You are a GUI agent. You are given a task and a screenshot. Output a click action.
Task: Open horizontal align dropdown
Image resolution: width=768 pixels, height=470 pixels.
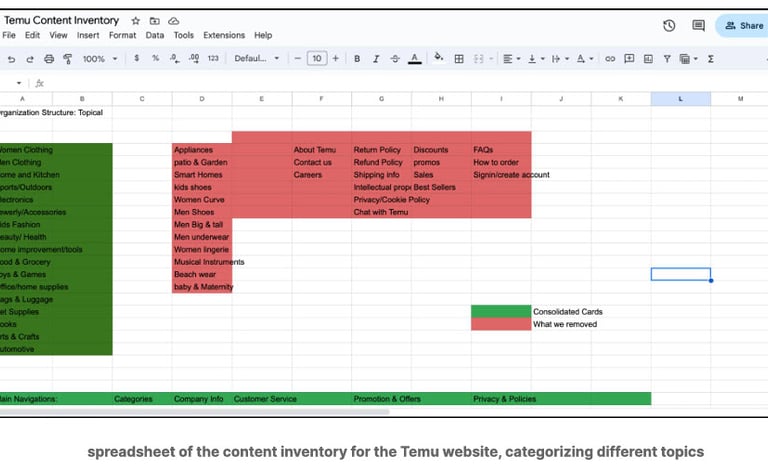coord(511,59)
